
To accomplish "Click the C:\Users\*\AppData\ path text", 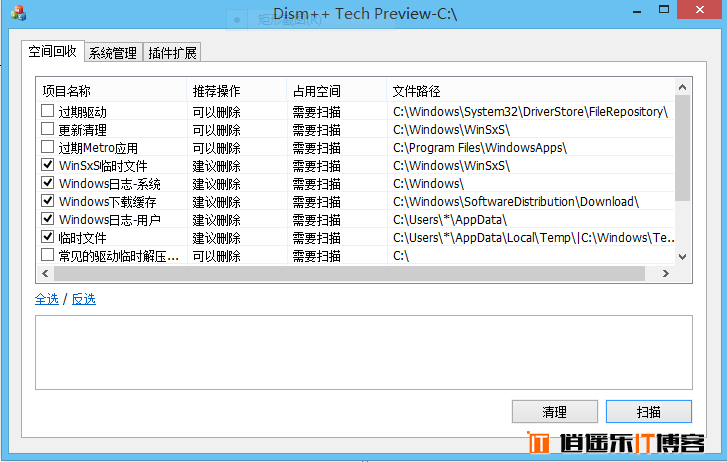I will (x=450, y=220).
